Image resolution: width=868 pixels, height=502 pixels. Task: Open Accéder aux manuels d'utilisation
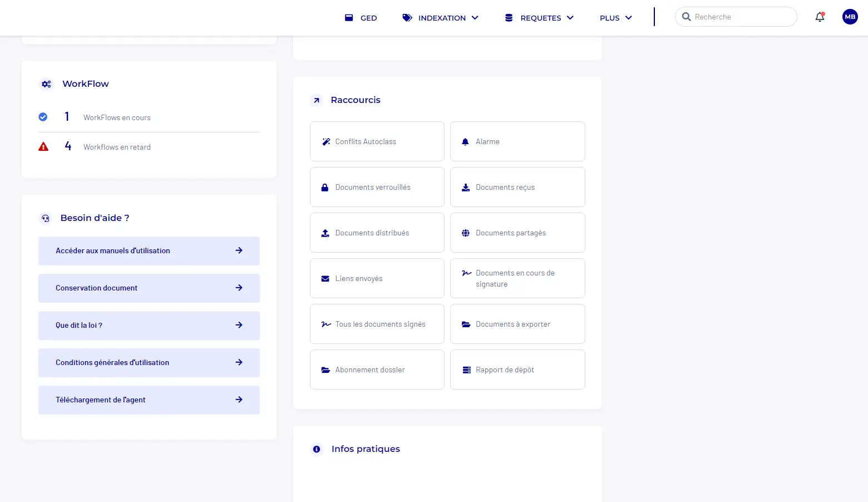coord(149,250)
